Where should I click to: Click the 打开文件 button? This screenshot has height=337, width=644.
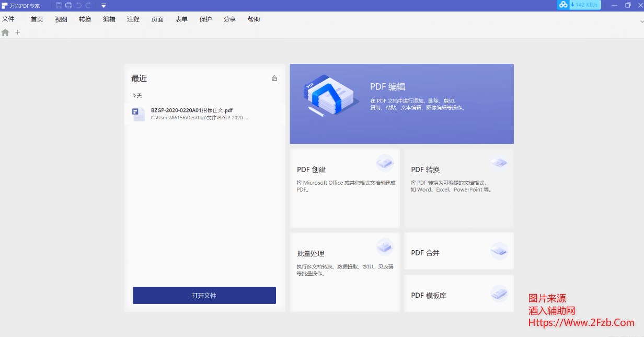pyautogui.click(x=204, y=296)
